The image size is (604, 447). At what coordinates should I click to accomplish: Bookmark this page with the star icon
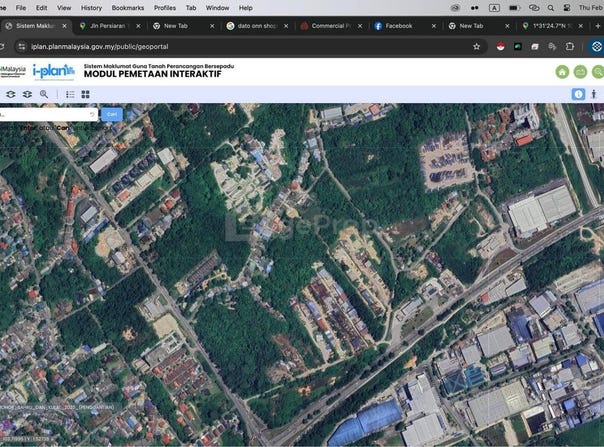pyautogui.click(x=476, y=47)
